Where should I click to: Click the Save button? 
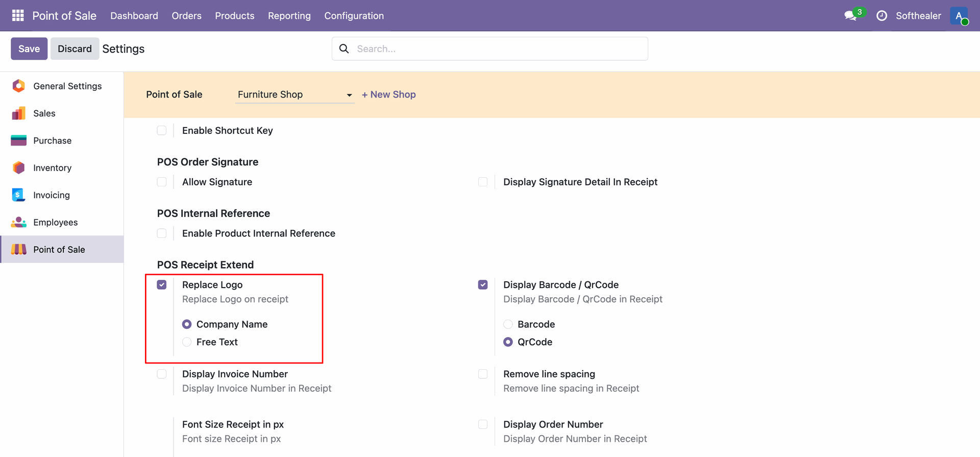(29, 49)
